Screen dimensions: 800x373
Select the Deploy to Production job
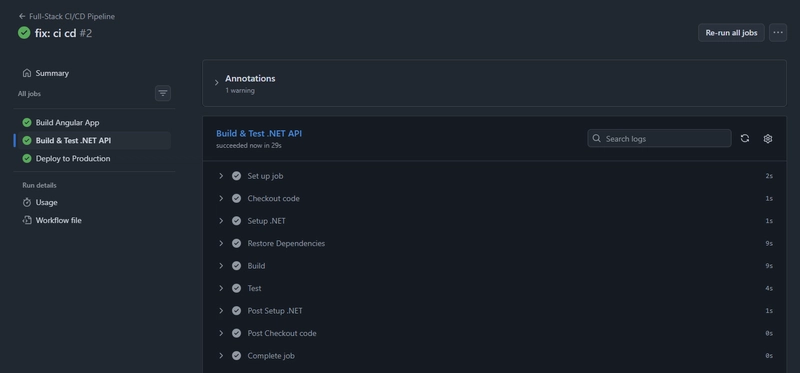(92, 159)
